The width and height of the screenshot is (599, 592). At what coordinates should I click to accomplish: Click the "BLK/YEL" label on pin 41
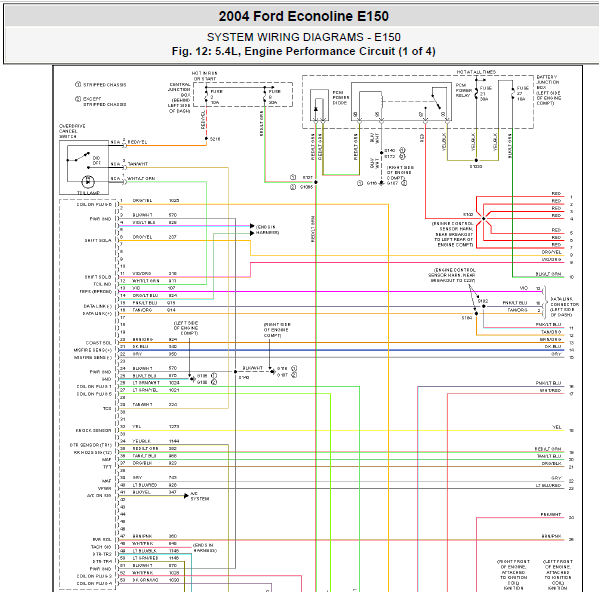141,492
